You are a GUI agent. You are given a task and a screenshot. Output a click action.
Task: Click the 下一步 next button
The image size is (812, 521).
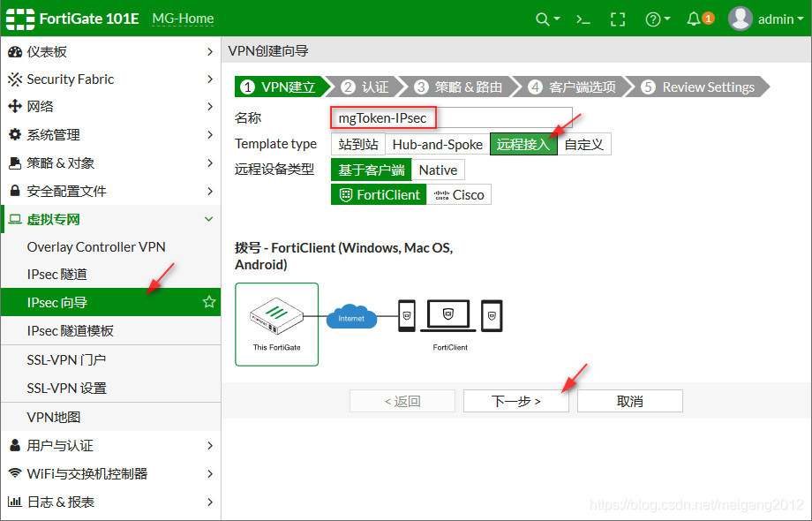[x=515, y=401]
